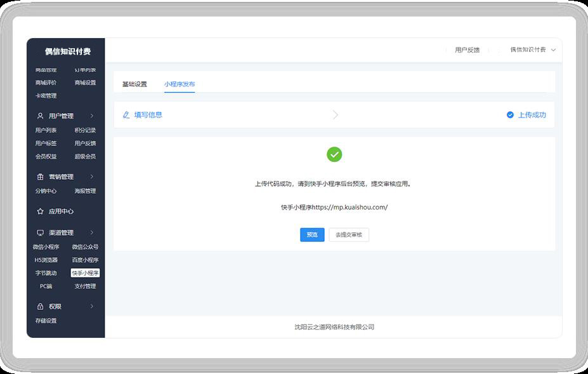The width and height of the screenshot is (588, 374).
Task: Click the blue 预览 button
Action: coord(312,235)
